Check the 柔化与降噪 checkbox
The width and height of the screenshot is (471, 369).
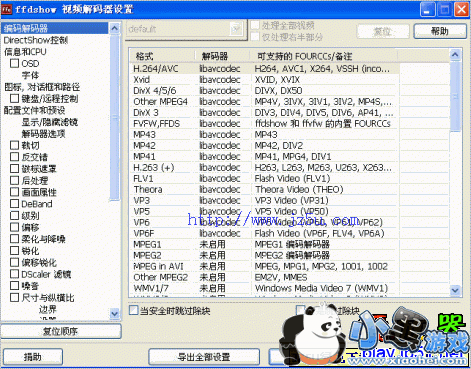(x=14, y=239)
